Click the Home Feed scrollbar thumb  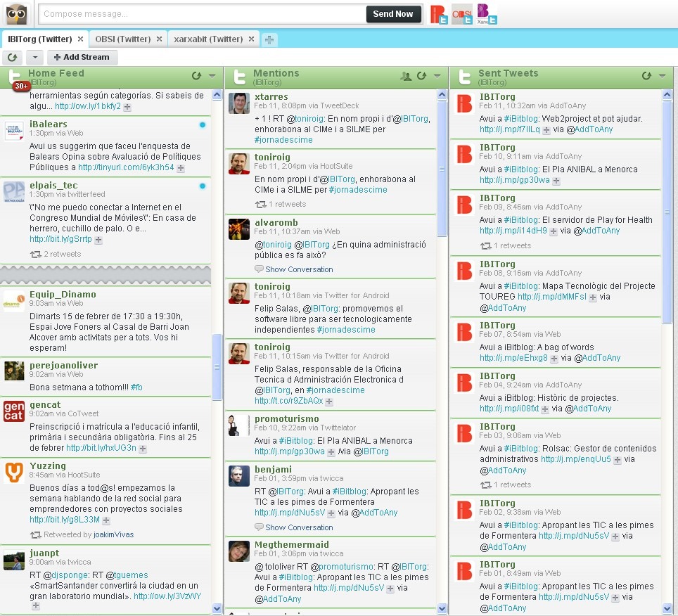point(217,367)
